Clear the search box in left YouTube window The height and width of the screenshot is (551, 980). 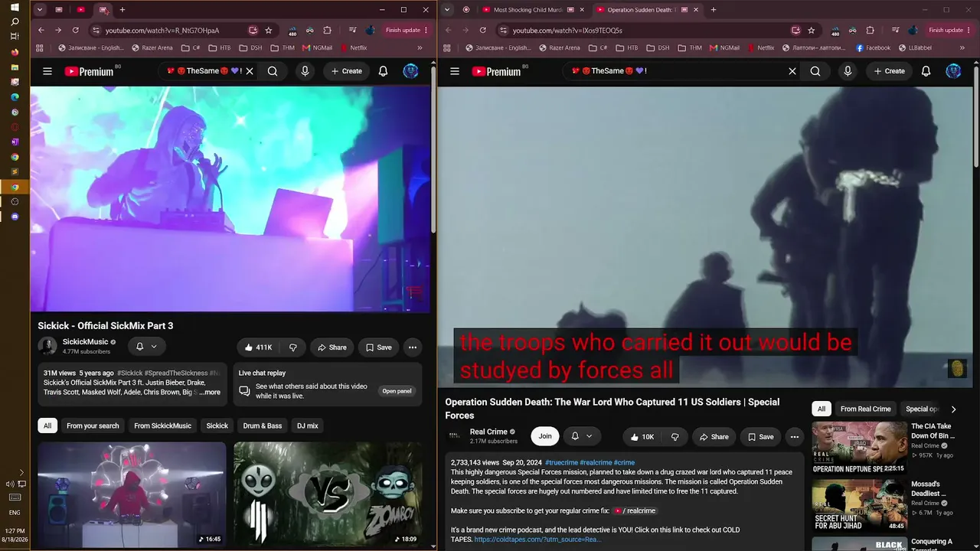coord(250,71)
